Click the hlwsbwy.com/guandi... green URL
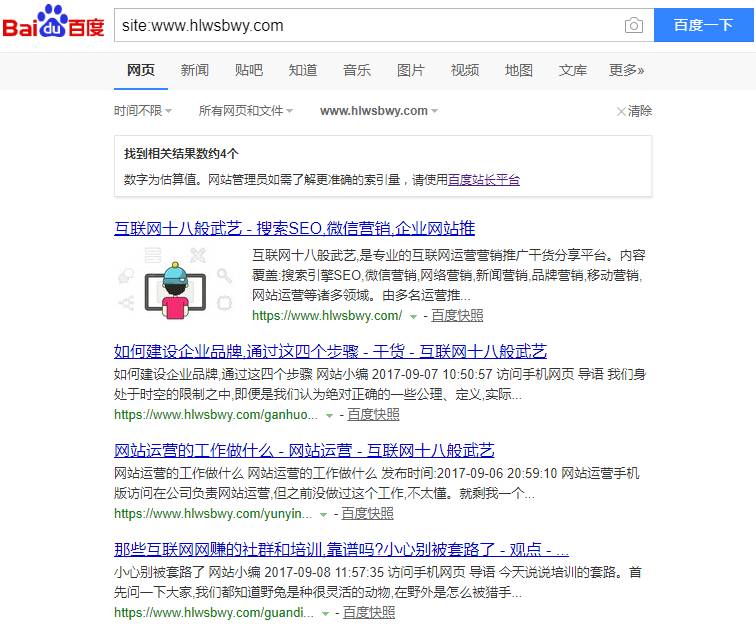 pyautogui.click(x=214, y=612)
